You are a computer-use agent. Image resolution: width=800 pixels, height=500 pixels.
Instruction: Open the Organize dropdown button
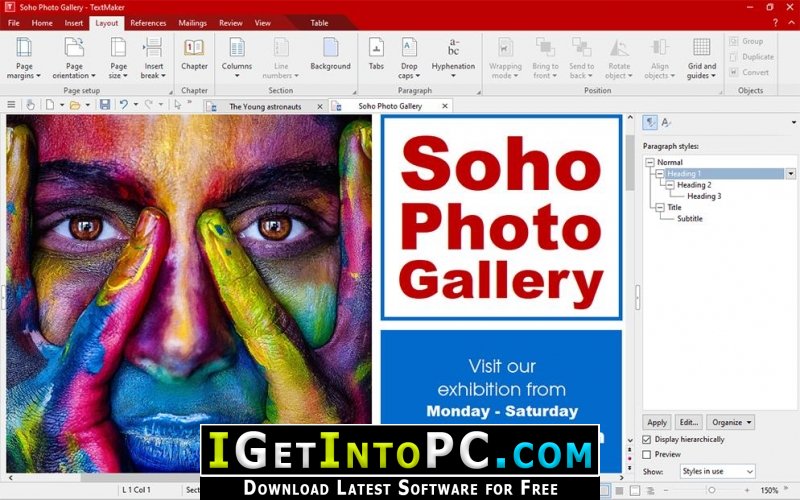[x=731, y=422]
